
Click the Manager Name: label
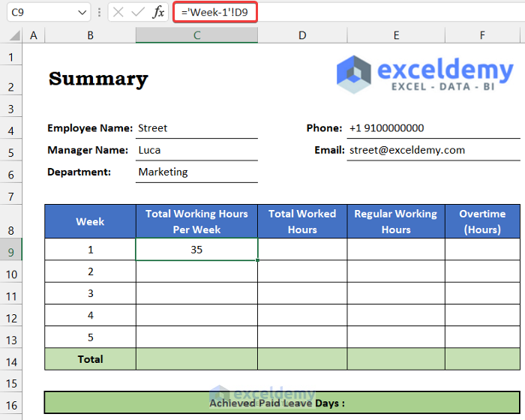click(x=88, y=150)
